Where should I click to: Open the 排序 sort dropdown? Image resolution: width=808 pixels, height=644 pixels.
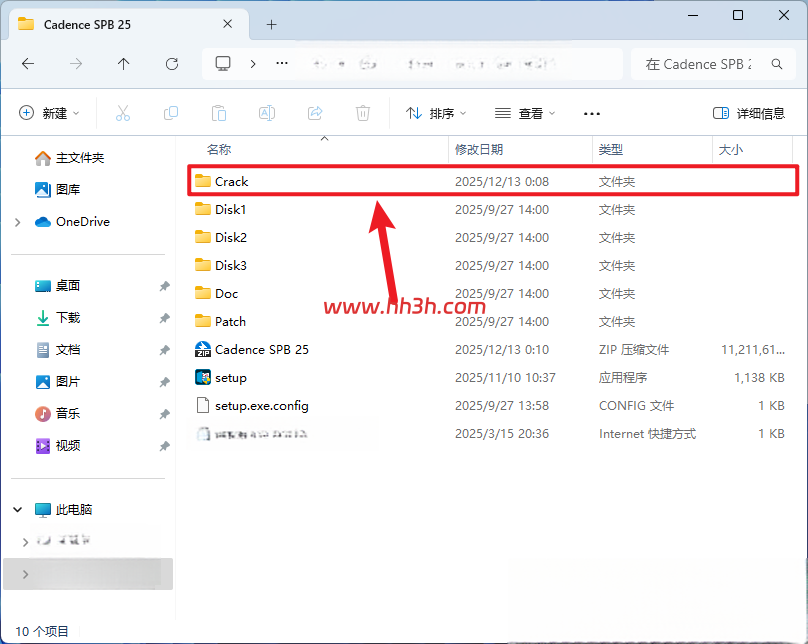(x=435, y=113)
